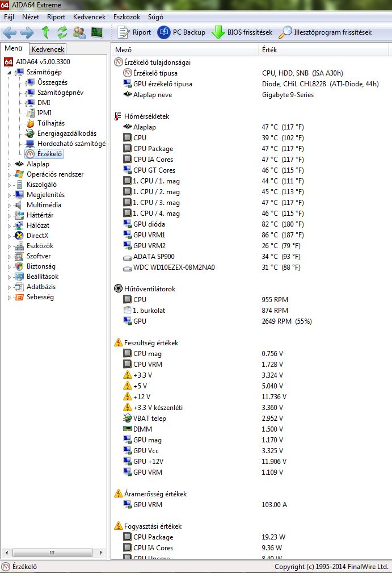Expand the DirectX tree node
Viewport: 392px width, 573px height.
pyautogui.click(x=9, y=236)
